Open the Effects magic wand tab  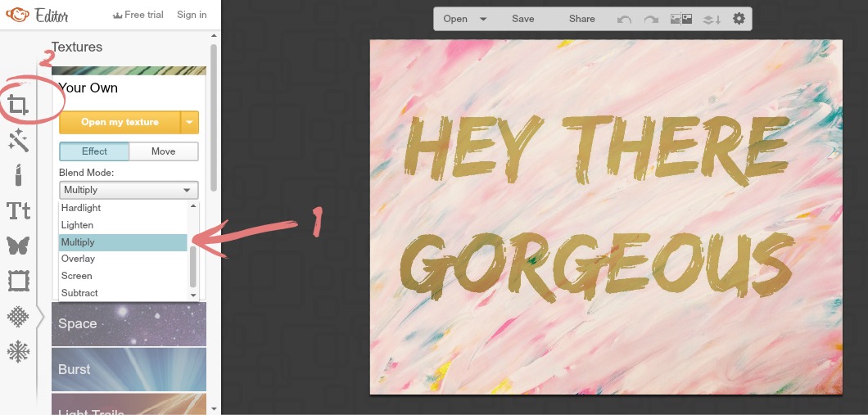click(18, 139)
